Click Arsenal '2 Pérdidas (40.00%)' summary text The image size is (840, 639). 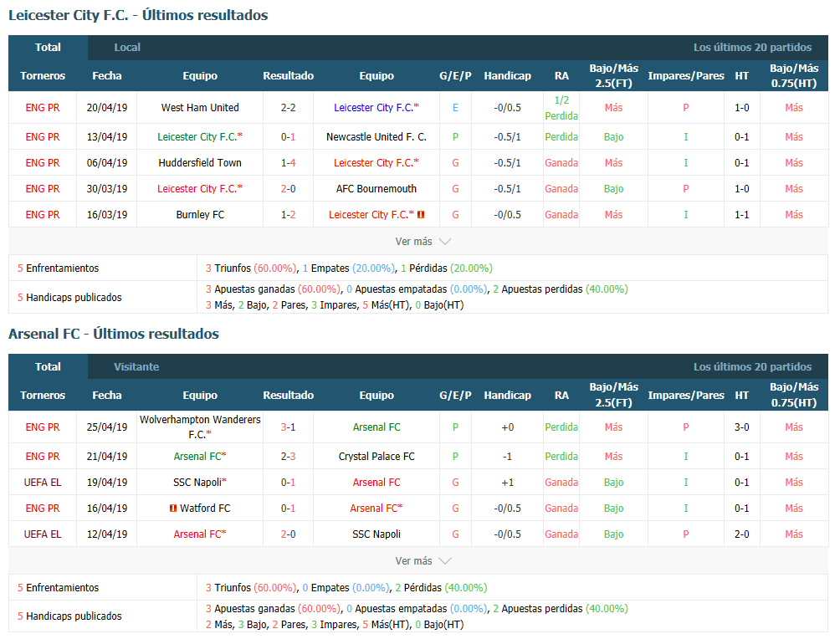[442, 588]
